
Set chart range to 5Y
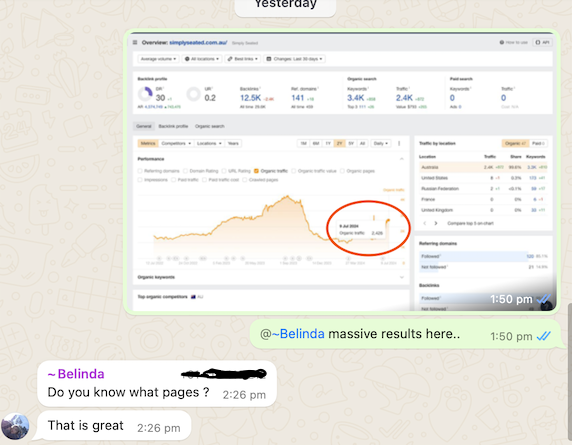[x=351, y=143]
